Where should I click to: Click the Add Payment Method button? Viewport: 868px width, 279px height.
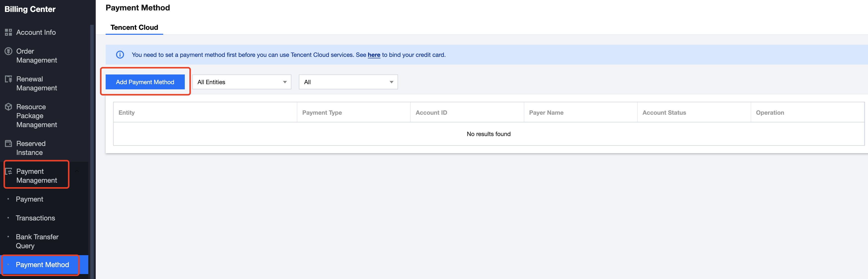pos(145,82)
